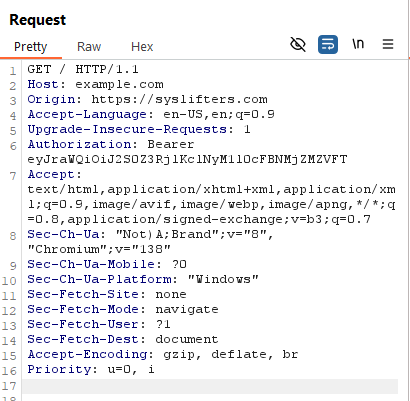Click the Sec-Ch-Ua-Platform header name

tap(100, 279)
